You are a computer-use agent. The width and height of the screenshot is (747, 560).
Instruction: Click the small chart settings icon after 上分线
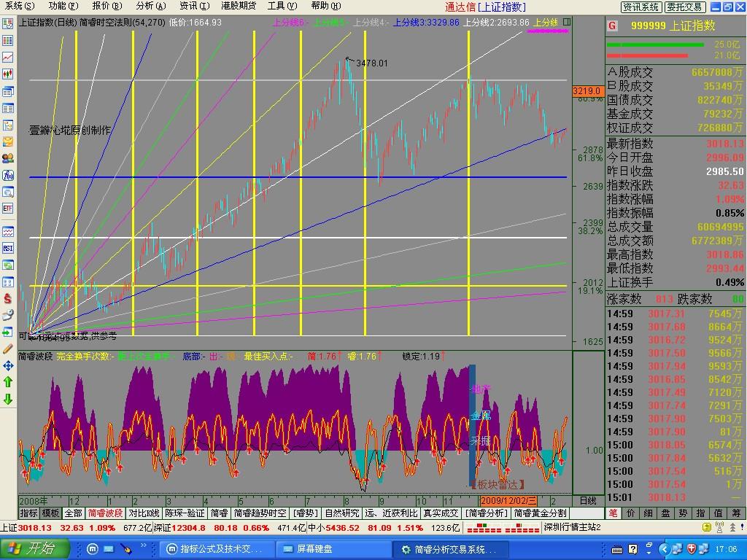(x=566, y=22)
